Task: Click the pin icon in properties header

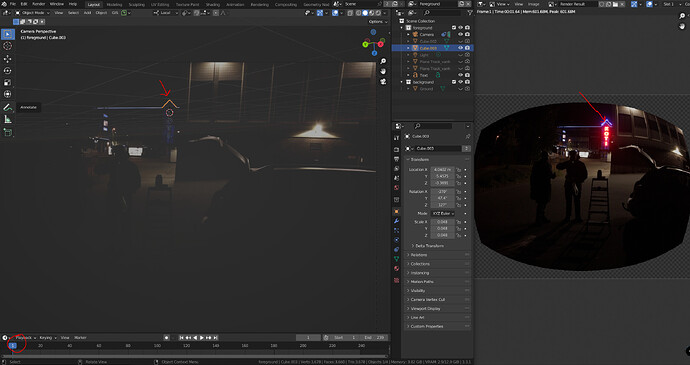Action: click(467, 136)
